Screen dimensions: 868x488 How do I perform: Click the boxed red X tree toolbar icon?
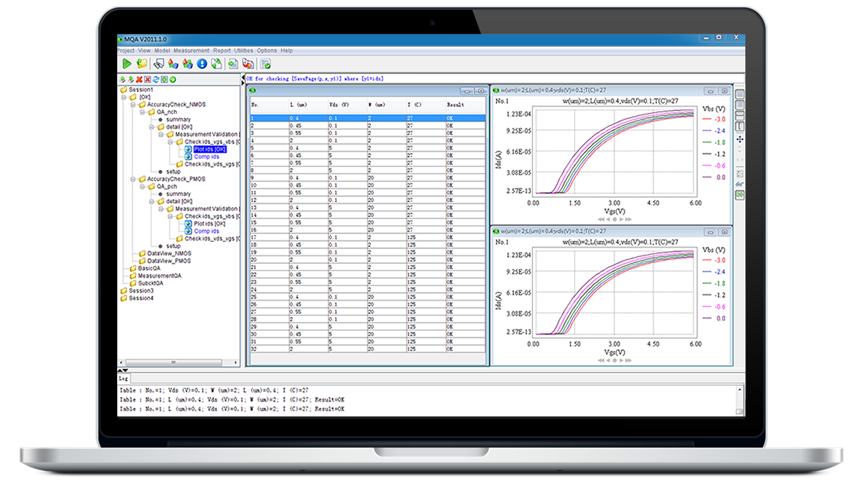(x=148, y=80)
